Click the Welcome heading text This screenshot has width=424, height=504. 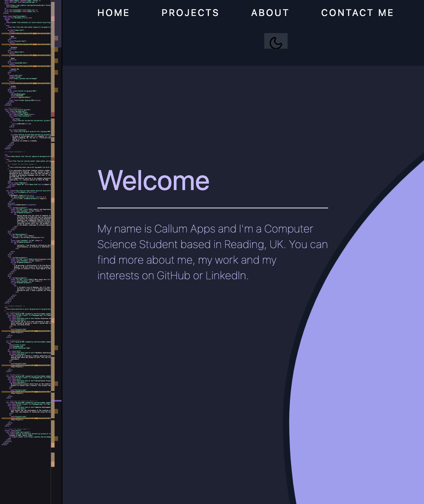pyautogui.click(x=154, y=181)
